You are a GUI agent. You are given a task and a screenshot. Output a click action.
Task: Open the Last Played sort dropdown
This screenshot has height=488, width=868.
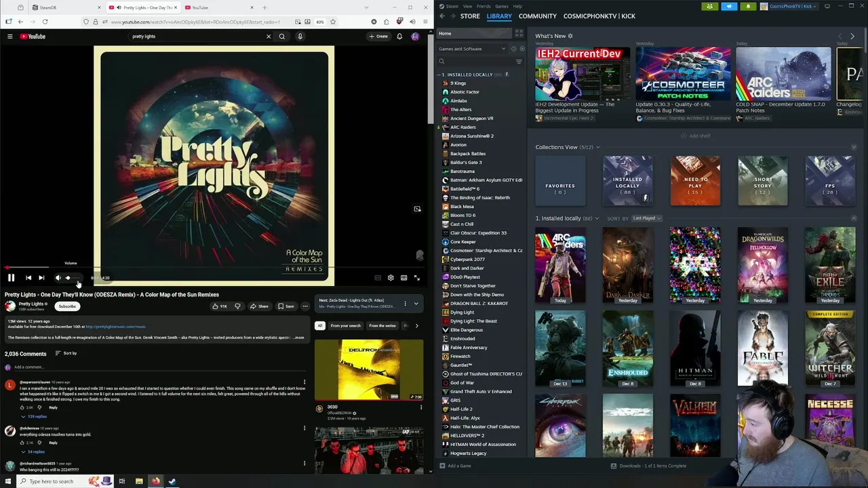[647, 218]
